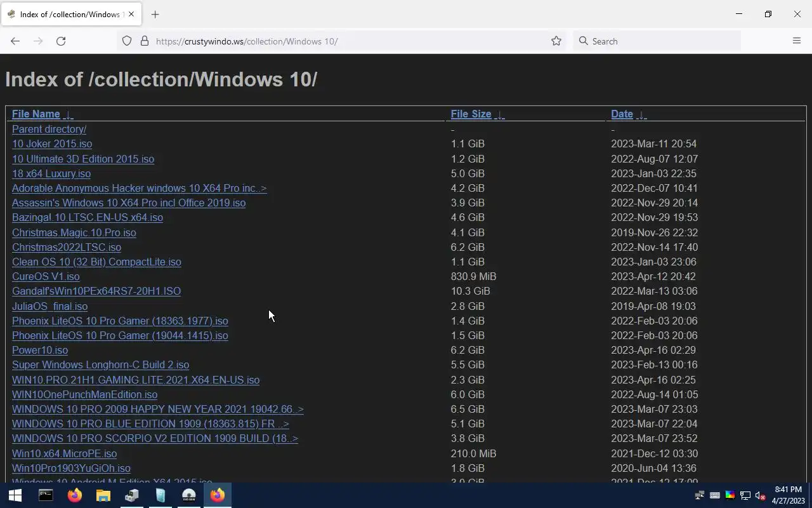Image resolution: width=812 pixels, height=508 pixels.
Task: Open Phoenix LiteOS 10 Pro Gamer (19044.1415).iso
Action: (x=120, y=335)
